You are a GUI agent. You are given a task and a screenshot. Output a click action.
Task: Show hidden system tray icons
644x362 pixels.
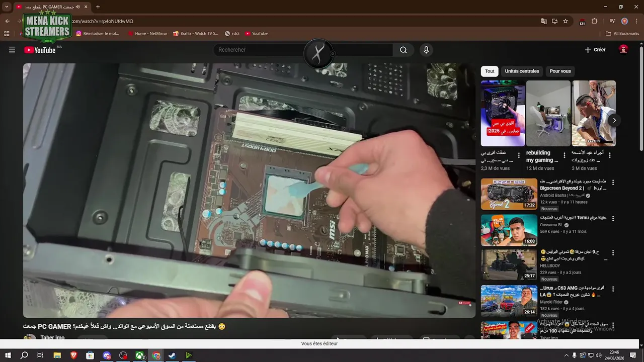[566, 355]
